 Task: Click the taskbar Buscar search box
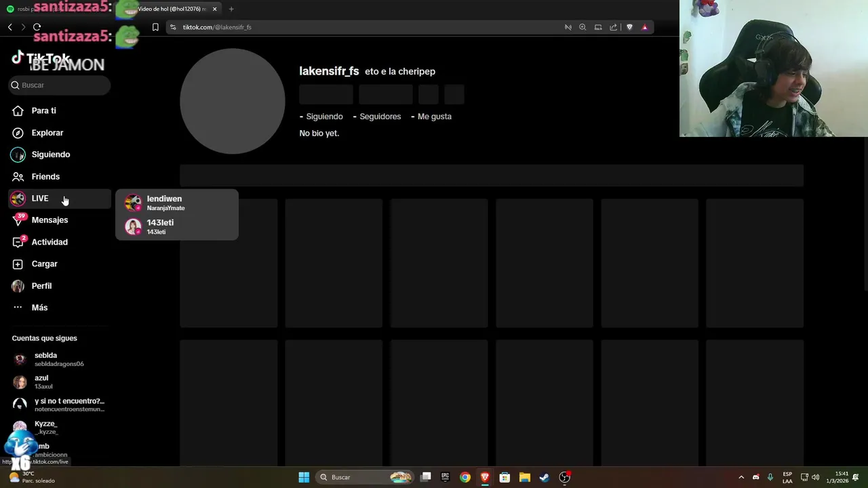[365, 477]
